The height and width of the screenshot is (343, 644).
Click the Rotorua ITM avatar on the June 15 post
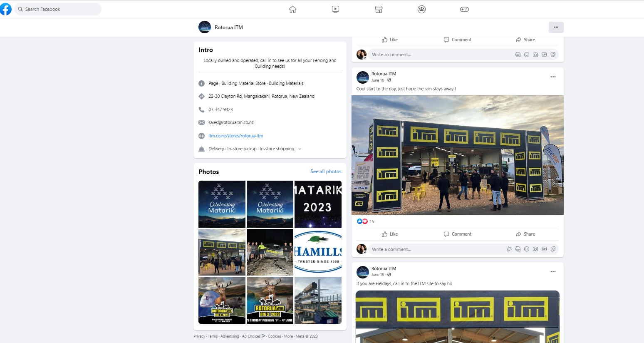pyautogui.click(x=363, y=272)
